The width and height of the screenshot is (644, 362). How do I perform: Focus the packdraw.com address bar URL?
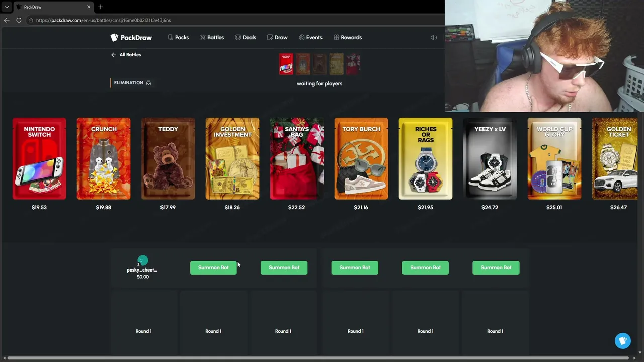coord(103,20)
